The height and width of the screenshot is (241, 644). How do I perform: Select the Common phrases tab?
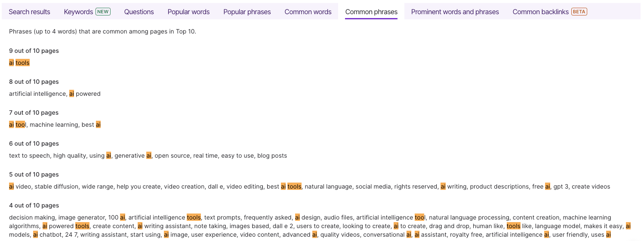pyautogui.click(x=371, y=12)
